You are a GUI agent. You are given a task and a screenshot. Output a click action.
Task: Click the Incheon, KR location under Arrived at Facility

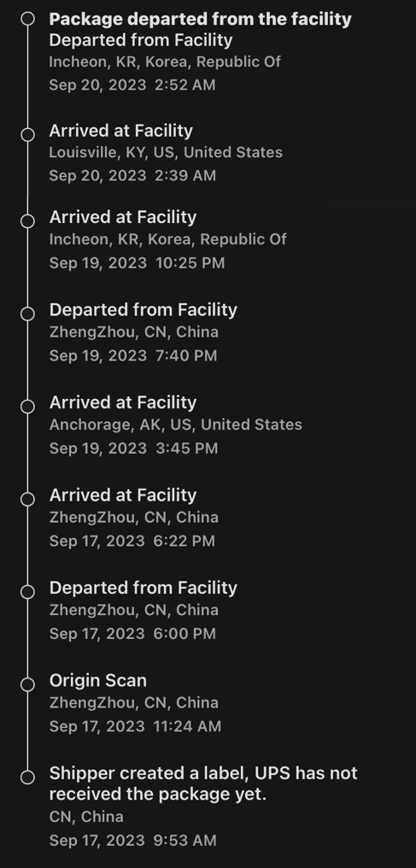[x=167, y=239]
